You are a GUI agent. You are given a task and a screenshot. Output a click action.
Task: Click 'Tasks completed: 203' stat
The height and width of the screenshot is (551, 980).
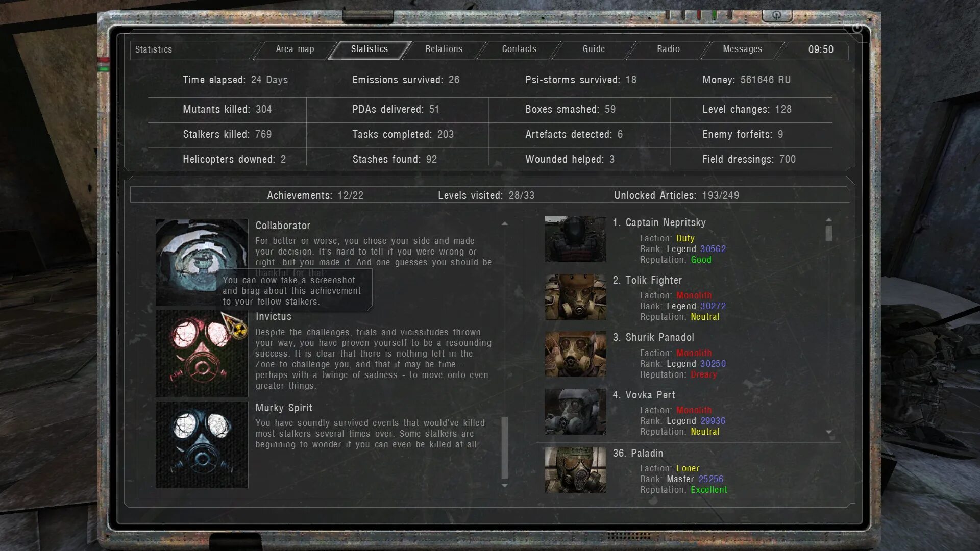(403, 134)
